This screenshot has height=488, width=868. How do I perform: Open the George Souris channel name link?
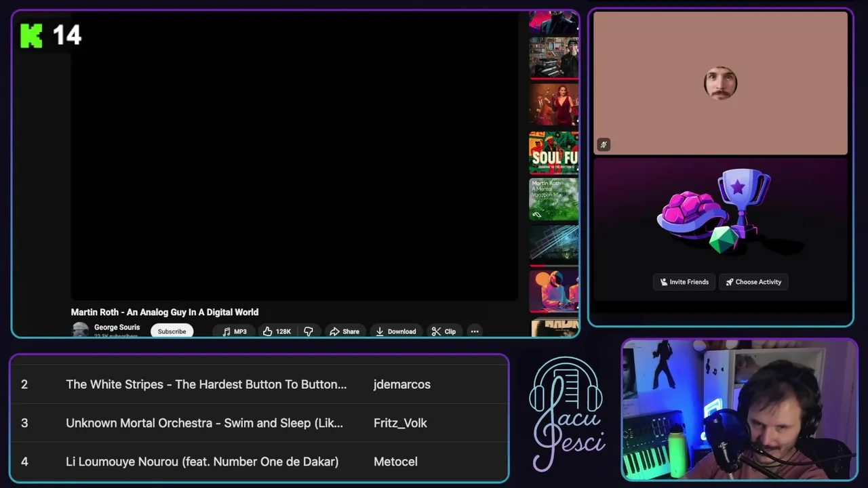(117, 327)
